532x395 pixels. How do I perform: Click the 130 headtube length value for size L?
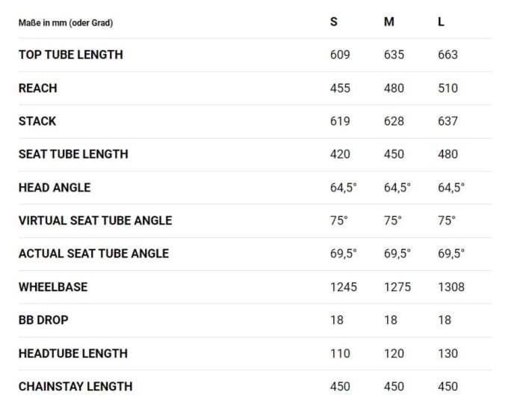coord(448,353)
